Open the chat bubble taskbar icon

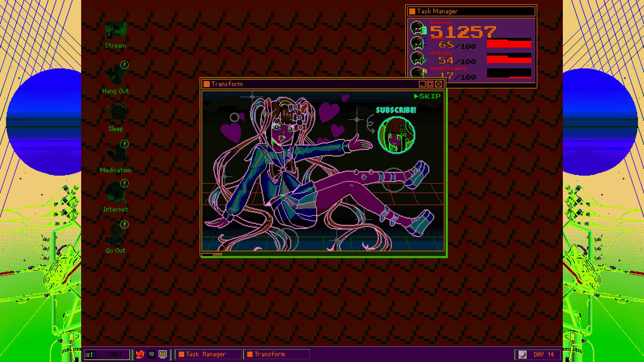152,354
